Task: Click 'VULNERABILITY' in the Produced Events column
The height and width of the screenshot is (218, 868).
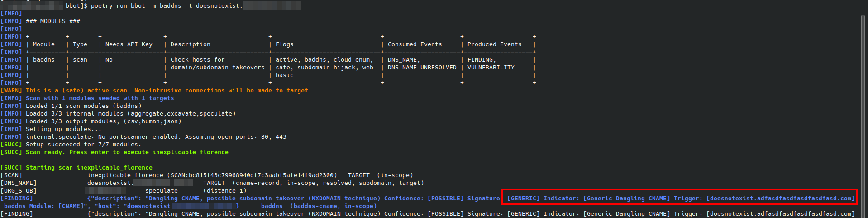Action: (491, 68)
